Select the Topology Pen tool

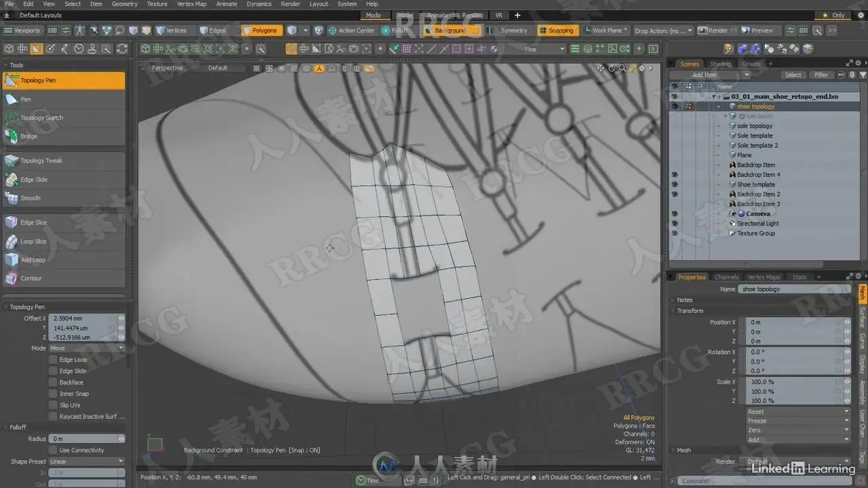click(64, 81)
